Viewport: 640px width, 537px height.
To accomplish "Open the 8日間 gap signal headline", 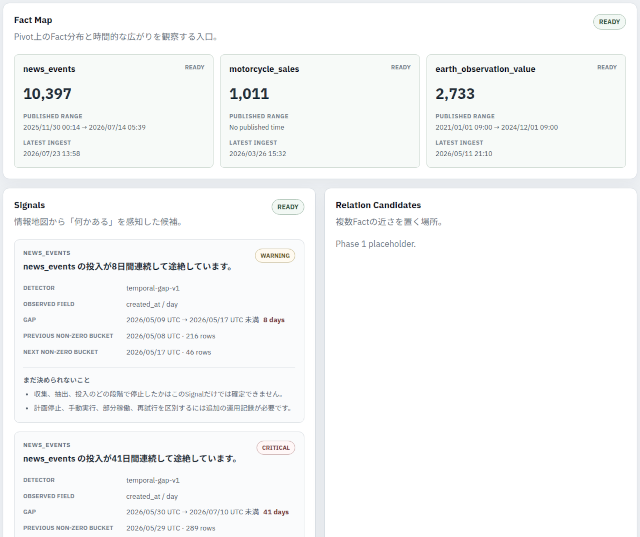I will coord(128,266).
